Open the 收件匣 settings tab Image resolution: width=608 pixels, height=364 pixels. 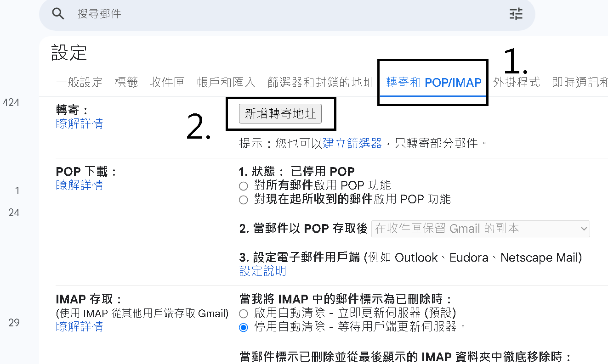[167, 83]
